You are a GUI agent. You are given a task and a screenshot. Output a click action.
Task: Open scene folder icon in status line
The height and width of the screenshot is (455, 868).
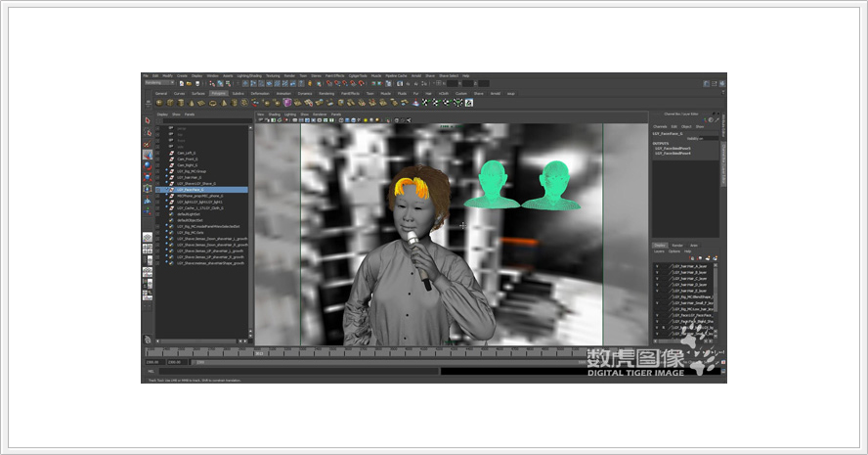[x=189, y=83]
